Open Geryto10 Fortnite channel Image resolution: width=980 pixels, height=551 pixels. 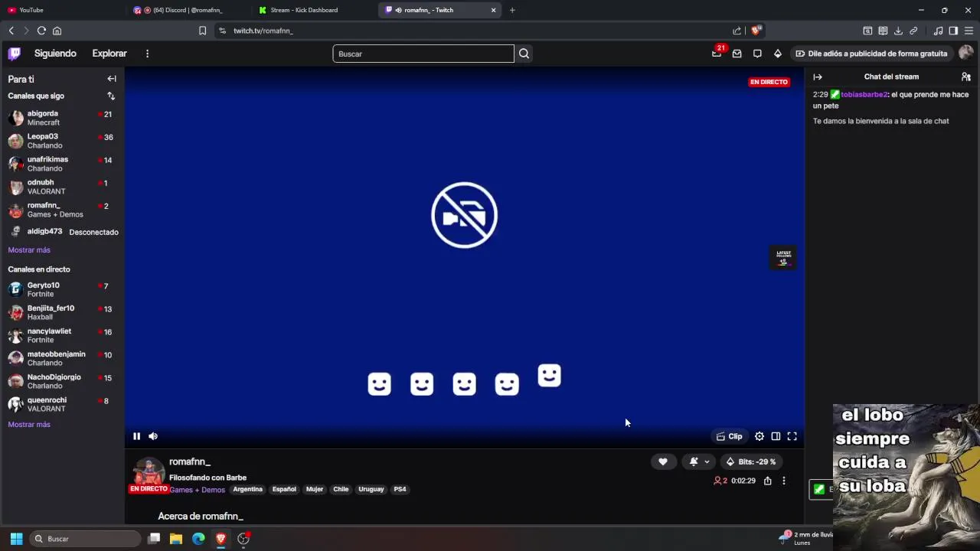pyautogui.click(x=62, y=289)
